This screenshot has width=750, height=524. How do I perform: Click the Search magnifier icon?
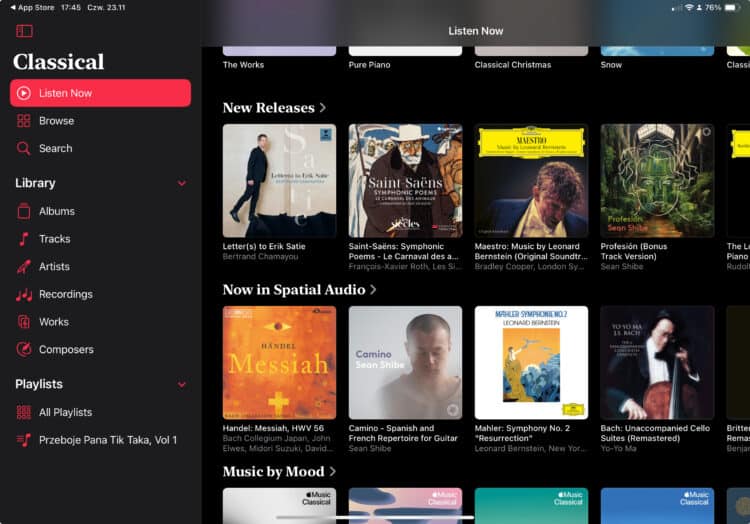coord(23,148)
